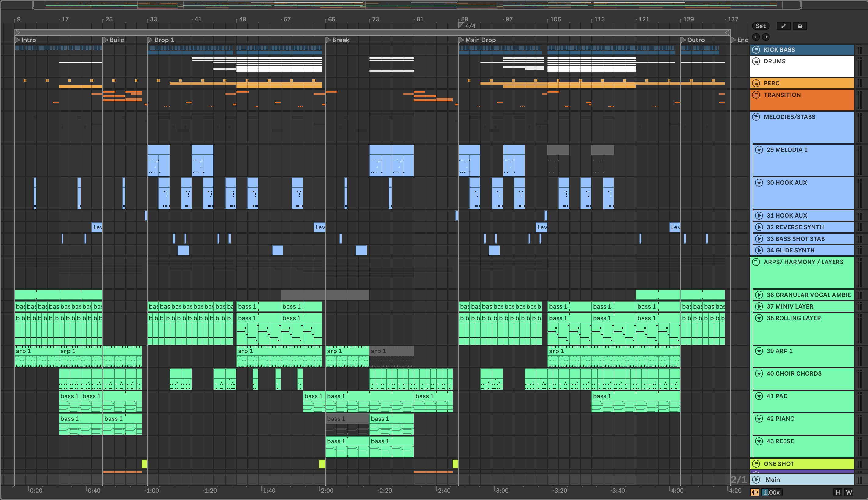868x500 pixels.
Task: Toggle the H optimize height button
Action: click(838, 492)
